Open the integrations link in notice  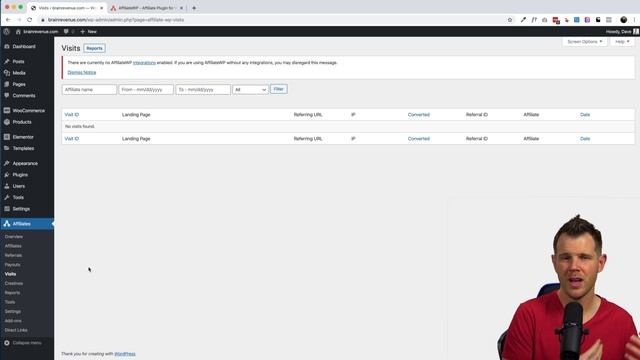144,62
